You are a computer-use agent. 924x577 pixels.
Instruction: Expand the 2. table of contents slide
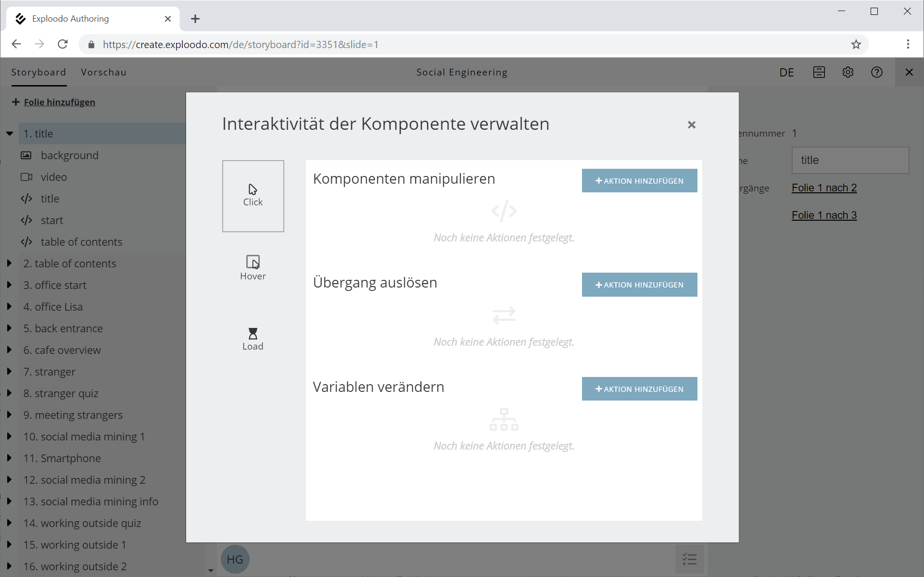9,263
